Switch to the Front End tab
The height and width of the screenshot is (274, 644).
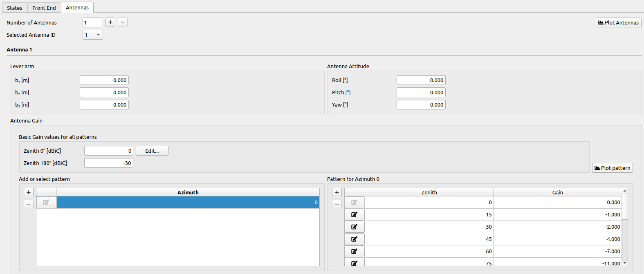(x=44, y=8)
